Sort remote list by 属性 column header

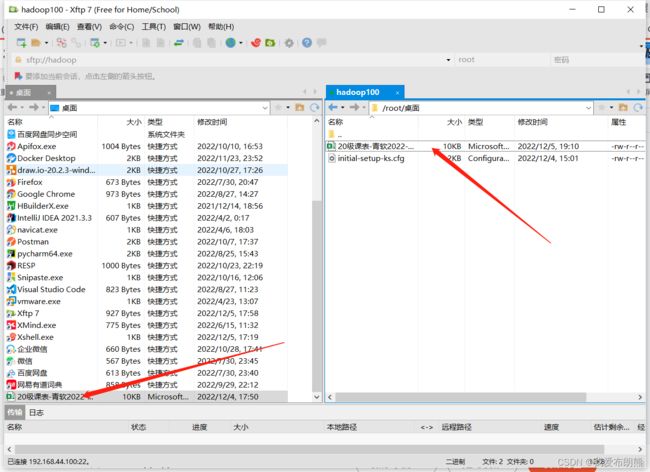626,122
